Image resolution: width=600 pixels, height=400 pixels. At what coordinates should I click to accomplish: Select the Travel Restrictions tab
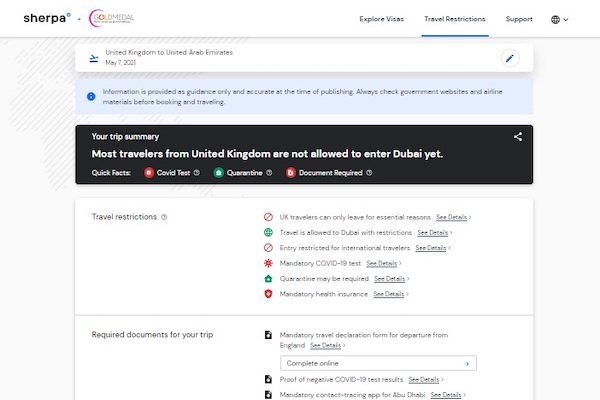point(455,19)
